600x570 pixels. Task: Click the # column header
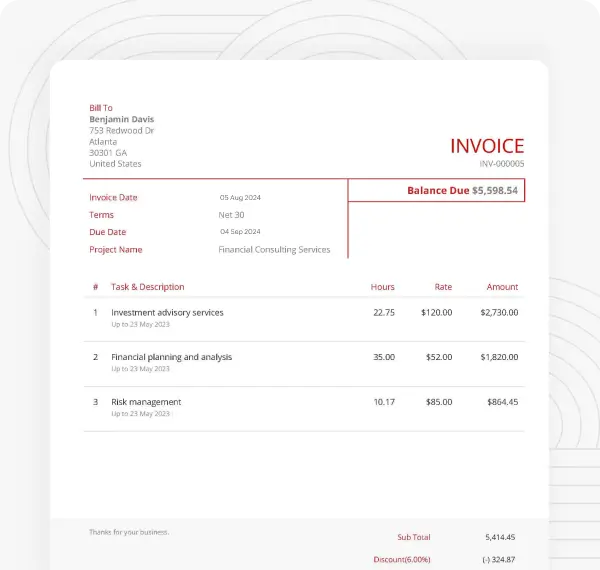[96, 287]
